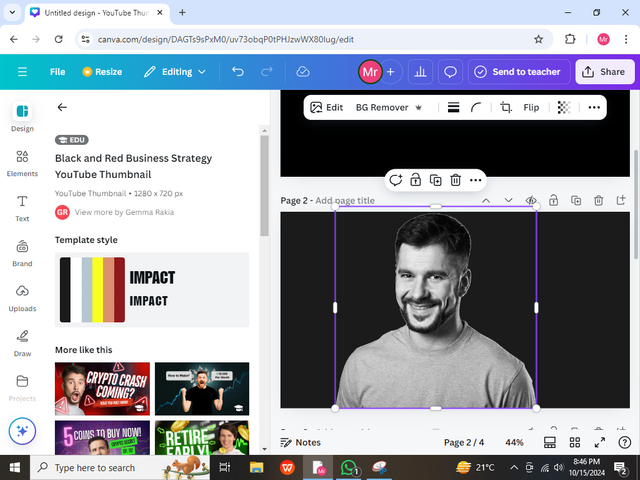The image size is (640, 480).
Task: Click the Add page title field
Action: 345,200
